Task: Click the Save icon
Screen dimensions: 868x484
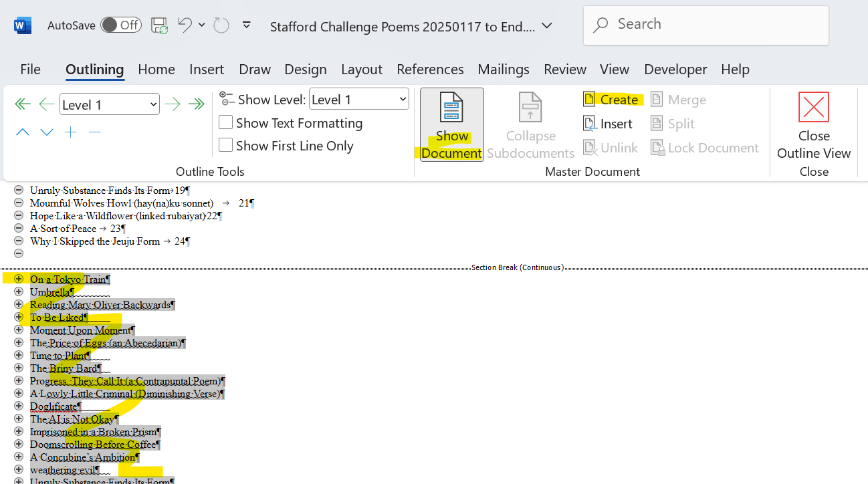Action: coord(159,24)
